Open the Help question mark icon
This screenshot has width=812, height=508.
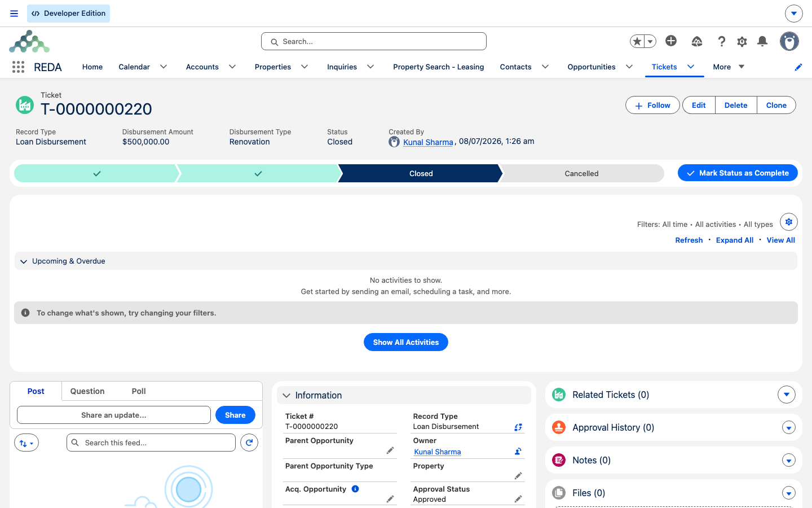pos(721,41)
